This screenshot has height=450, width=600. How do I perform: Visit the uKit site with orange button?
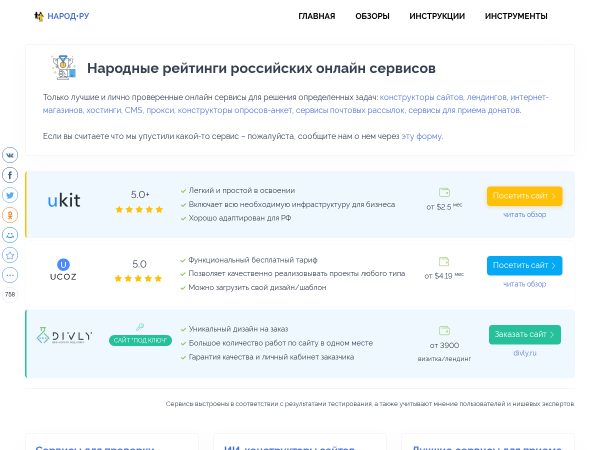pyautogui.click(x=525, y=196)
